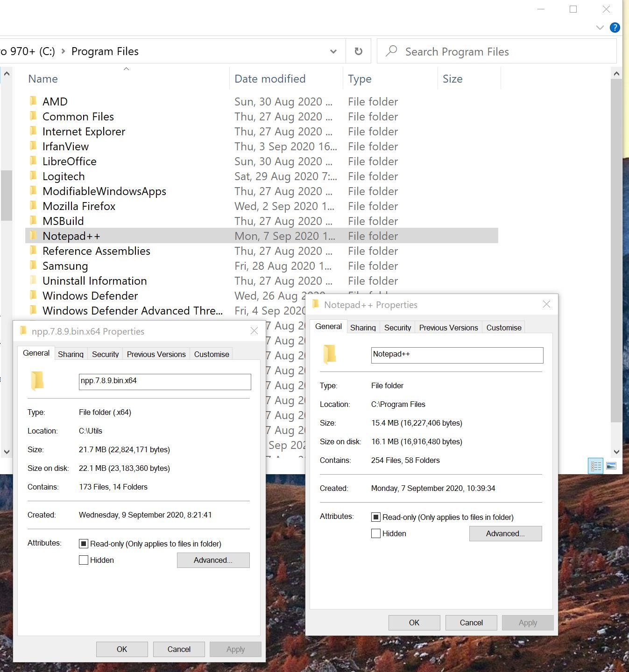Click the refresh icon beside address bar

[359, 51]
